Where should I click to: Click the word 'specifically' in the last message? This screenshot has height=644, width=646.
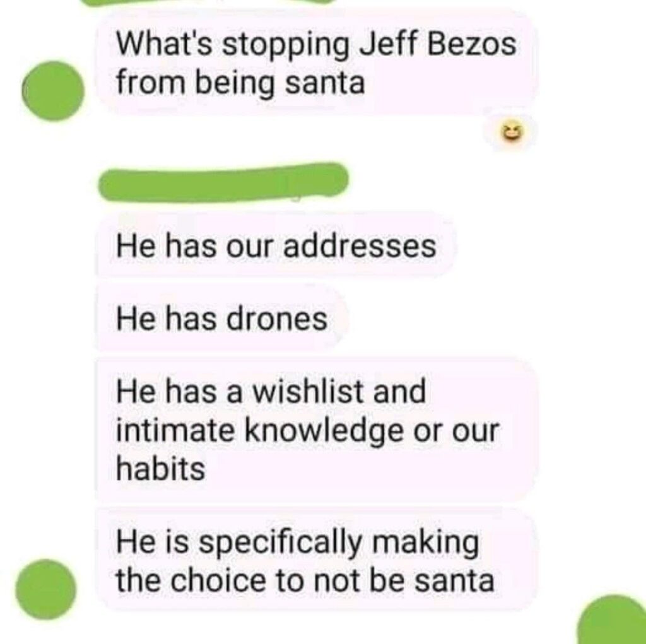click(x=279, y=544)
